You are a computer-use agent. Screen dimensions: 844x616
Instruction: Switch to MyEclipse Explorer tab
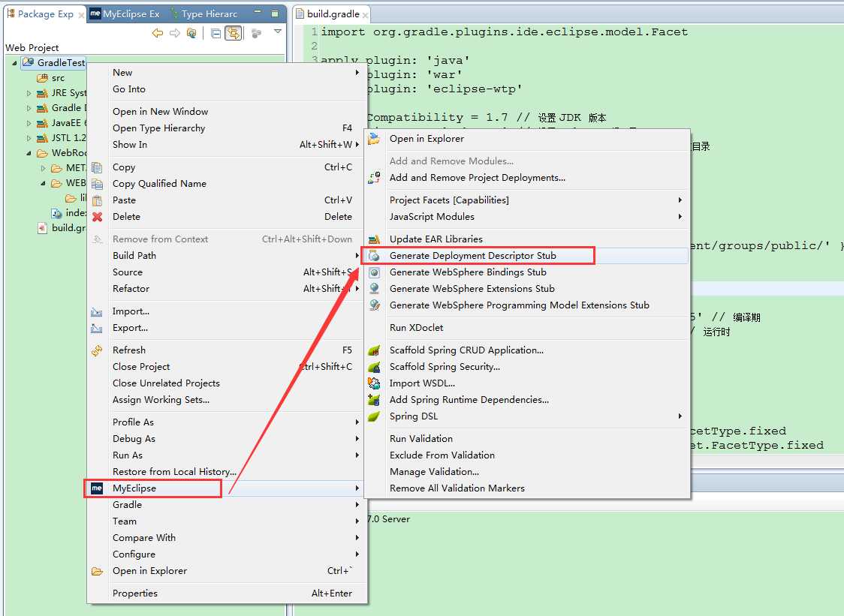(125, 14)
